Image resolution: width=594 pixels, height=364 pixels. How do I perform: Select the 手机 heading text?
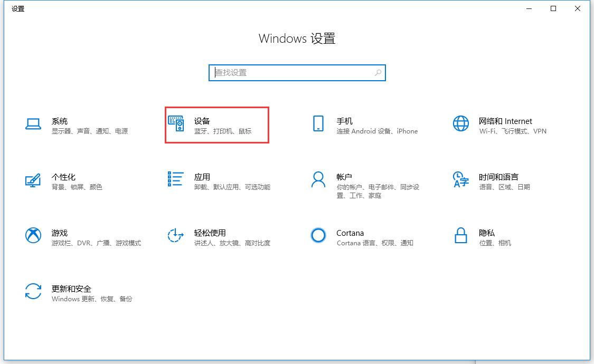click(344, 121)
